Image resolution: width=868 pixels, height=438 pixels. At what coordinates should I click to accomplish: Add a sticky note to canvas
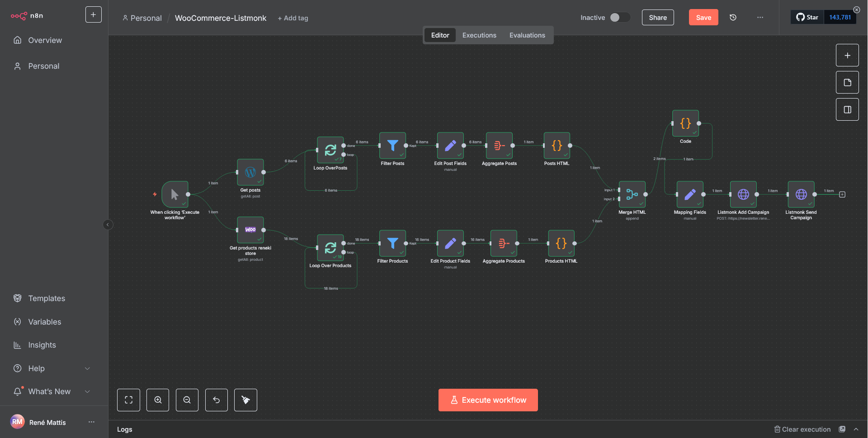click(847, 83)
